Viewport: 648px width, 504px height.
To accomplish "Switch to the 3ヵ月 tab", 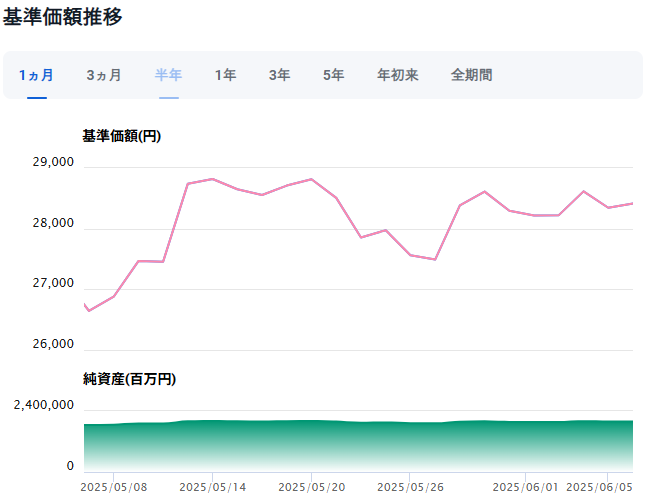I will [104, 75].
